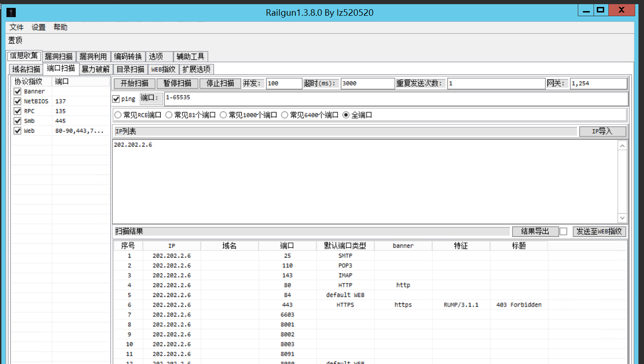644x364 pixels.
Task: Click the IP导入 button
Action: (602, 131)
